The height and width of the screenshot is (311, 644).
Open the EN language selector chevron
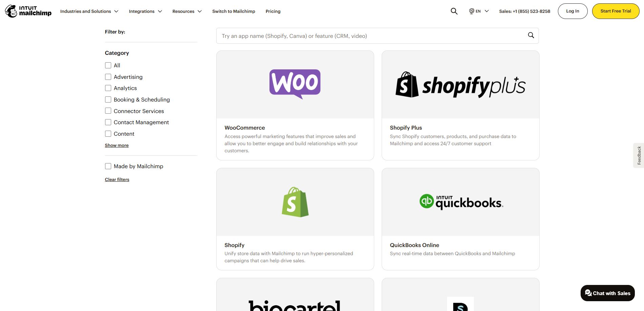[487, 11]
